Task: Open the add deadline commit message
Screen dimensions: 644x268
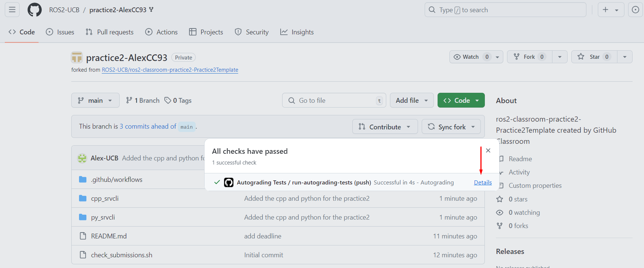Action: [263, 236]
